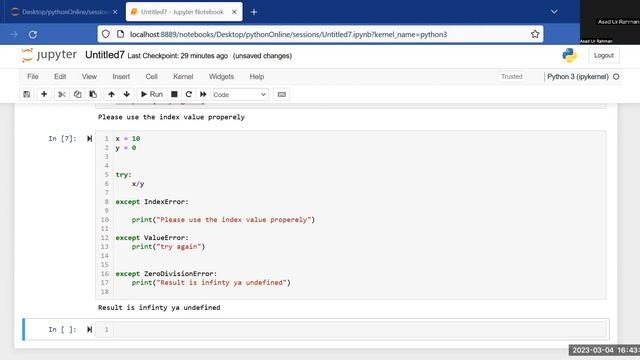Click the 'Please use the index value properely' output
Screen dimensions: 640x360
click(171, 117)
